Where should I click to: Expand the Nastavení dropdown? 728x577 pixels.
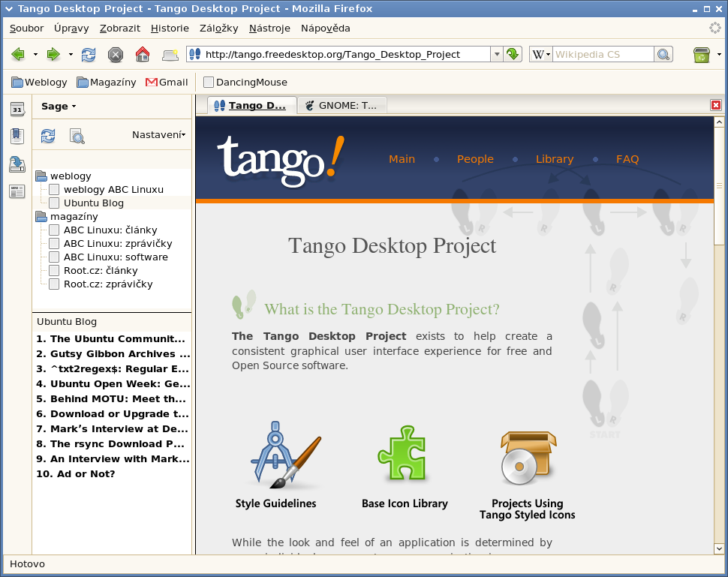159,135
